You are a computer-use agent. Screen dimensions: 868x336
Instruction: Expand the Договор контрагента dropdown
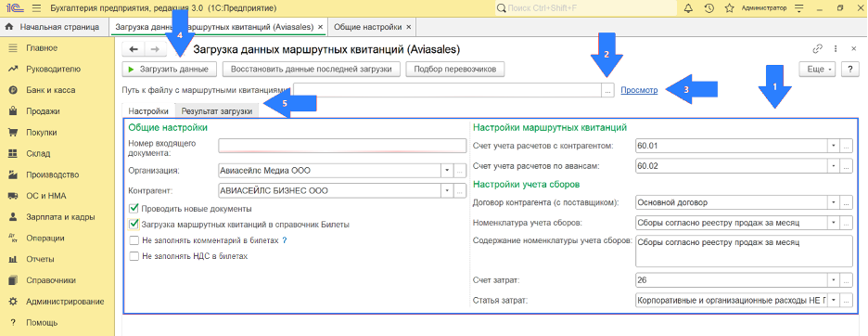click(x=834, y=203)
